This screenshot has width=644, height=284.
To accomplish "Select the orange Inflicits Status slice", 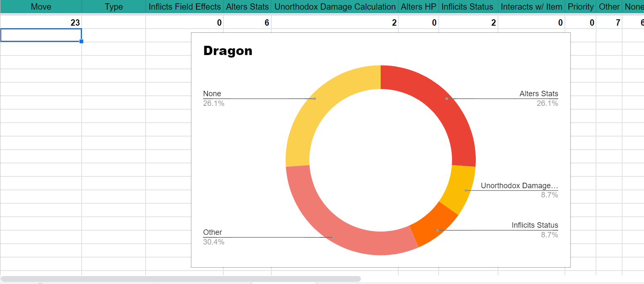I will point(435,225).
